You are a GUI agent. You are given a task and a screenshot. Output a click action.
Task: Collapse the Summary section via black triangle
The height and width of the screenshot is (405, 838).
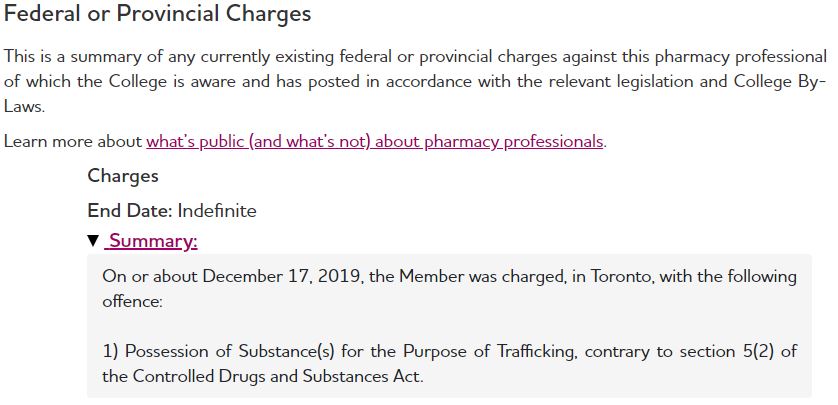click(x=93, y=242)
